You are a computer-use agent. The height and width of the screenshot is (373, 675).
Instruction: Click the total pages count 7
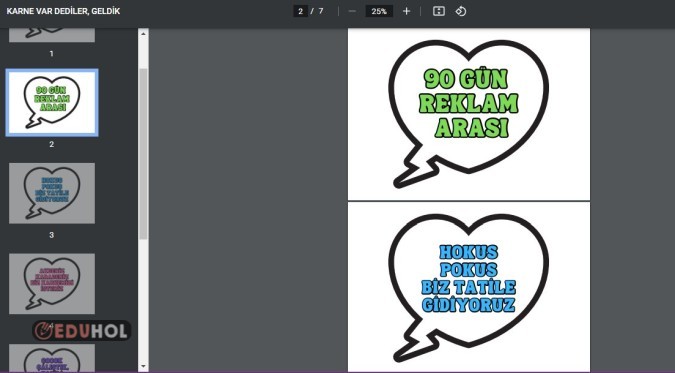tap(321, 11)
